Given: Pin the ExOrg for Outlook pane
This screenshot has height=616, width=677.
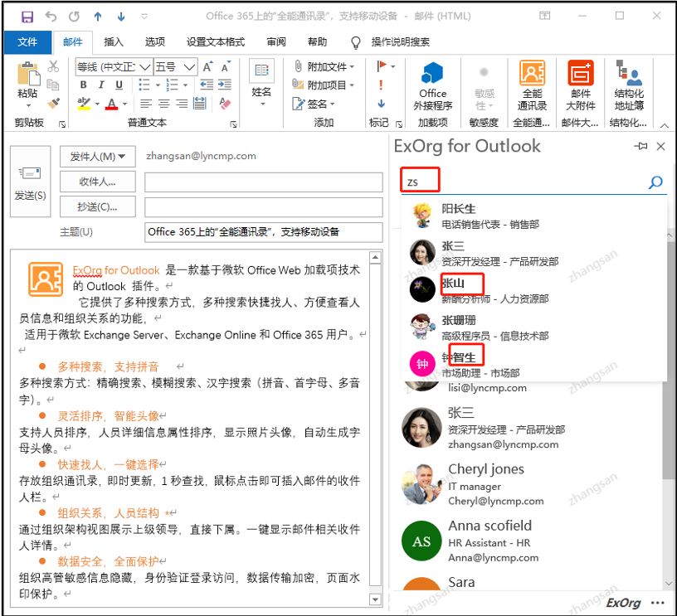Looking at the screenshot, I should point(640,146).
